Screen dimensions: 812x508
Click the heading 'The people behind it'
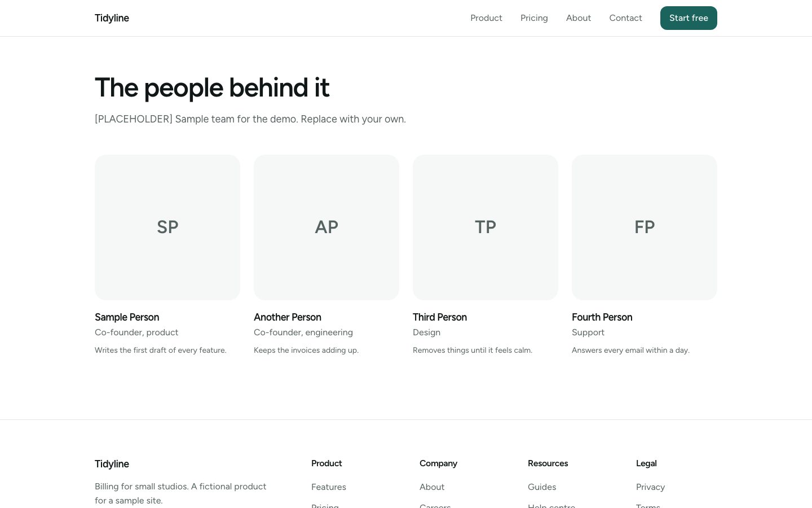pos(212,88)
